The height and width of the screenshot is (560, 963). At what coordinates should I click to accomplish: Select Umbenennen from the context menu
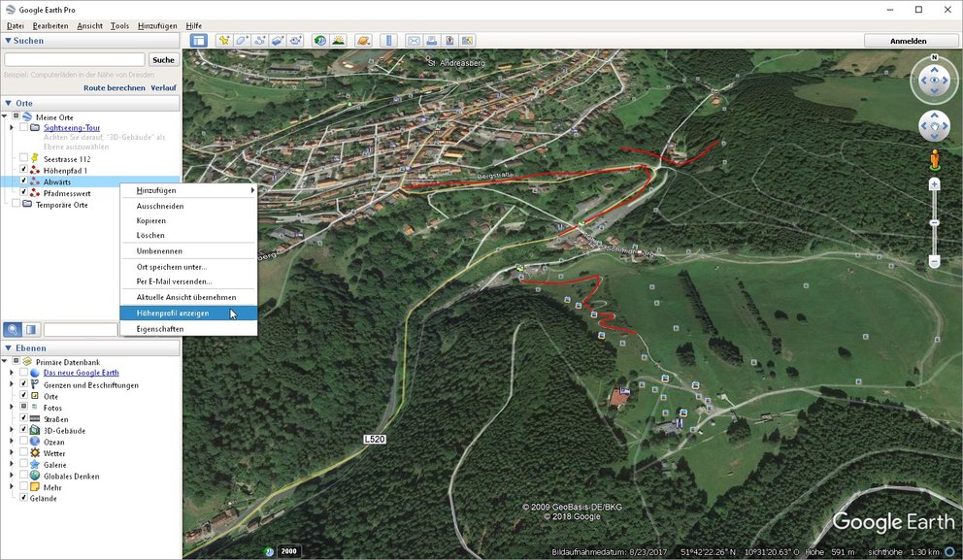point(188,251)
